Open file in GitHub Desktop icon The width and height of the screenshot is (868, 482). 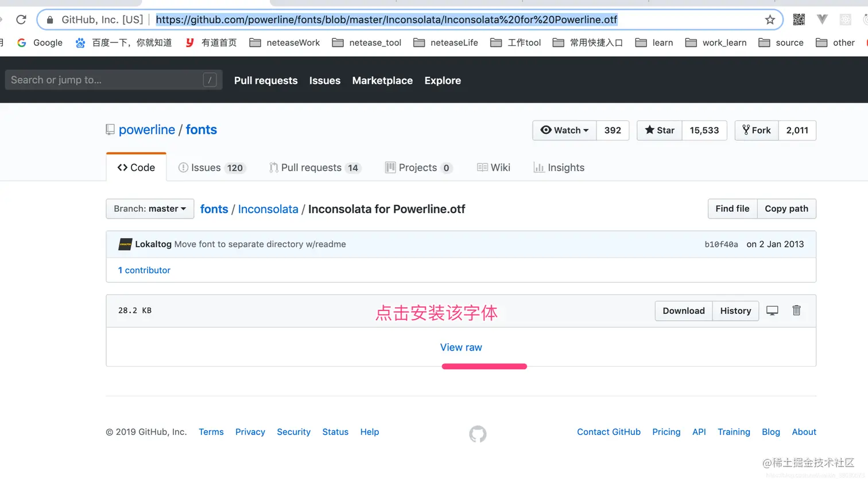click(x=772, y=310)
